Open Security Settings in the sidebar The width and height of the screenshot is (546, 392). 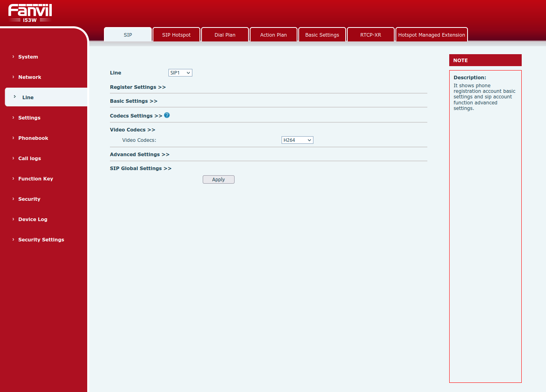coord(41,240)
